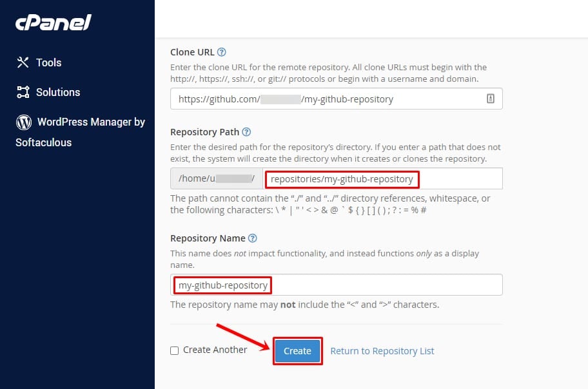Click the Solutions nodes icon

tap(23, 92)
